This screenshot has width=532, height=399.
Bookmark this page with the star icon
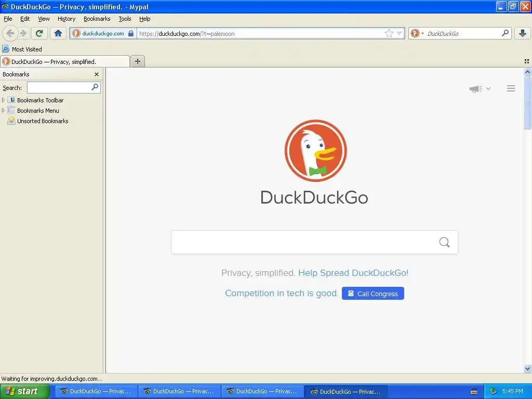coord(389,33)
